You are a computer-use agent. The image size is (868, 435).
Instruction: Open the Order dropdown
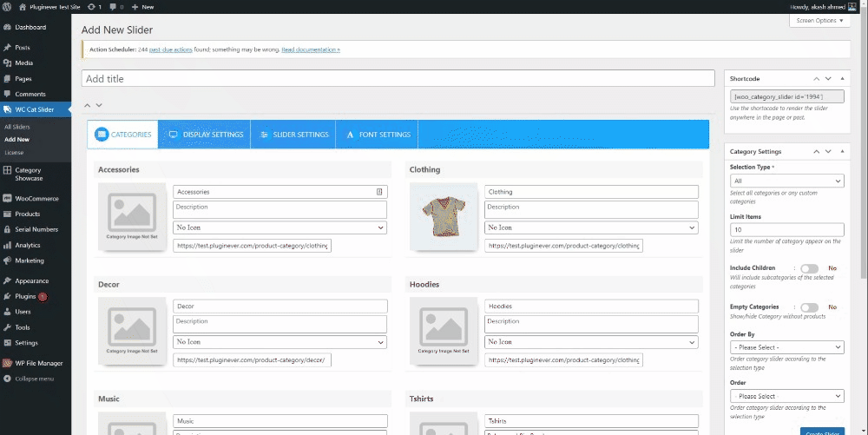786,396
